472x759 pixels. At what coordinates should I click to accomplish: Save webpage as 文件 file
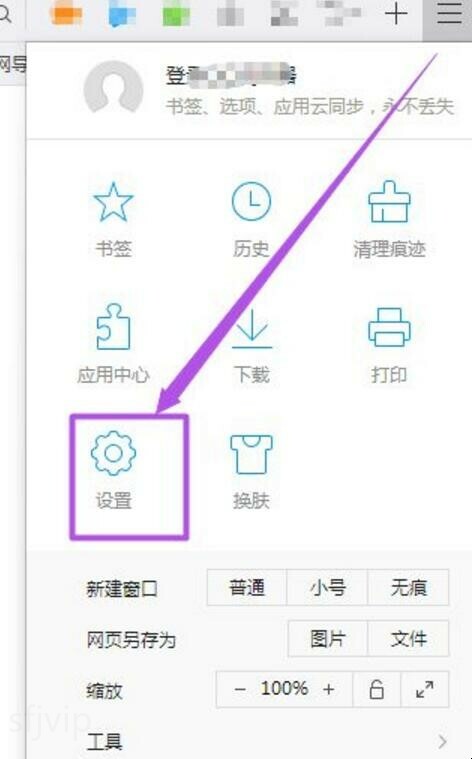pyautogui.click(x=409, y=639)
